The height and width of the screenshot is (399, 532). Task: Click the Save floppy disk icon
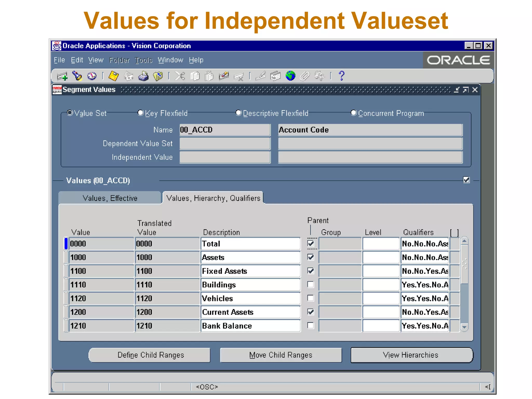coord(114,76)
